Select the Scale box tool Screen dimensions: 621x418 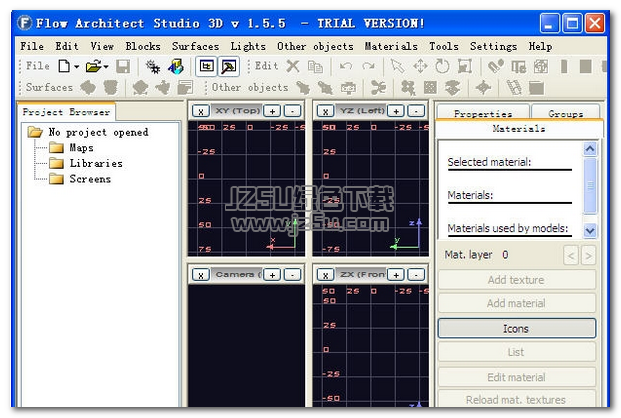pyautogui.click(x=465, y=66)
